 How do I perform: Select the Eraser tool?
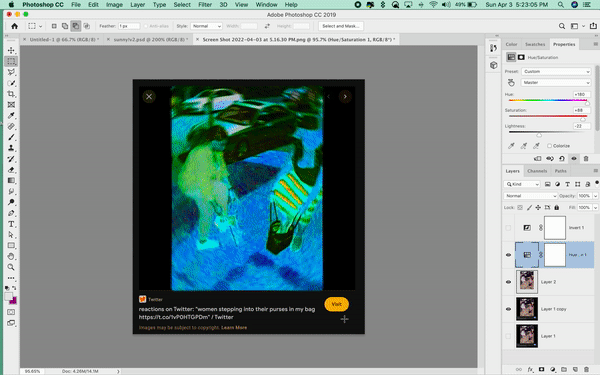click(x=11, y=170)
